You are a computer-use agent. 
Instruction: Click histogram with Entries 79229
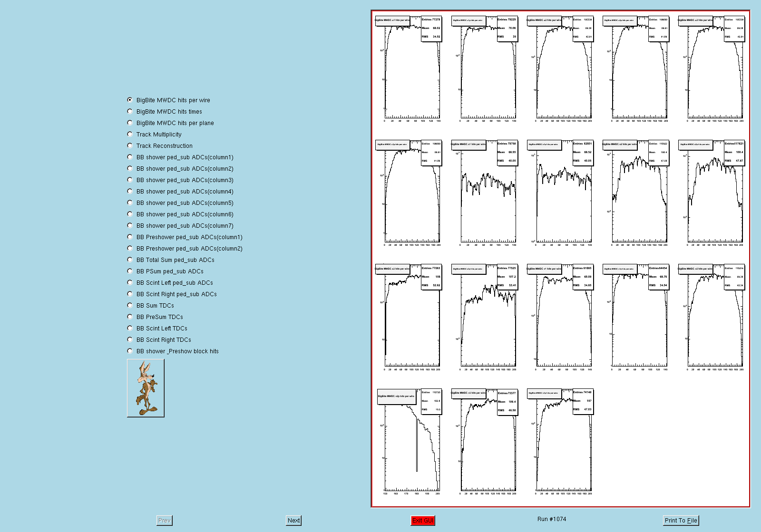coord(485,69)
